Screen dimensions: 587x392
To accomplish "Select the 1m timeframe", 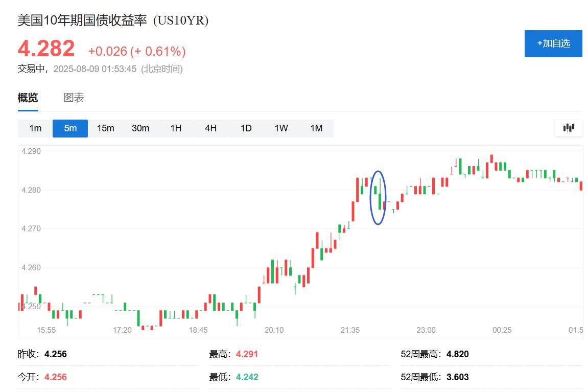I will (x=35, y=128).
